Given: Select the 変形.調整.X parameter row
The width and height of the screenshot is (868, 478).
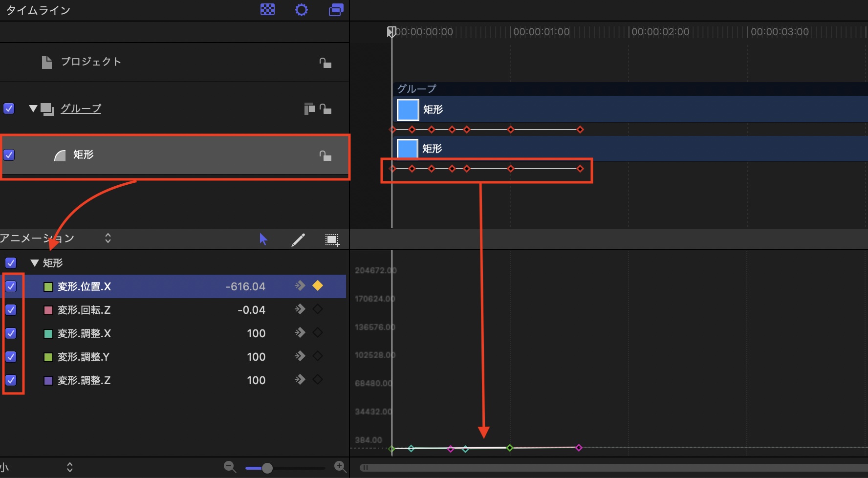Looking at the screenshot, I should (147, 333).
